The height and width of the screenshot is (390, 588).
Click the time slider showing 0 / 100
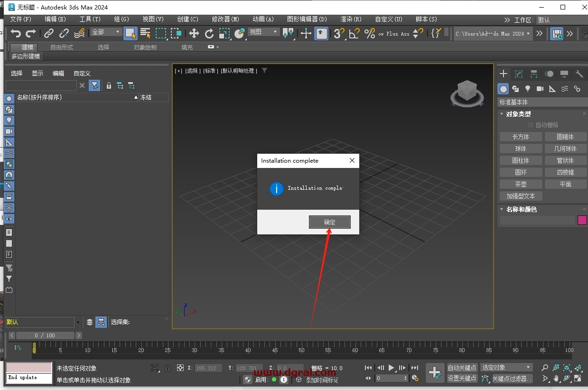pyautogui.click(x=45, y=335)
